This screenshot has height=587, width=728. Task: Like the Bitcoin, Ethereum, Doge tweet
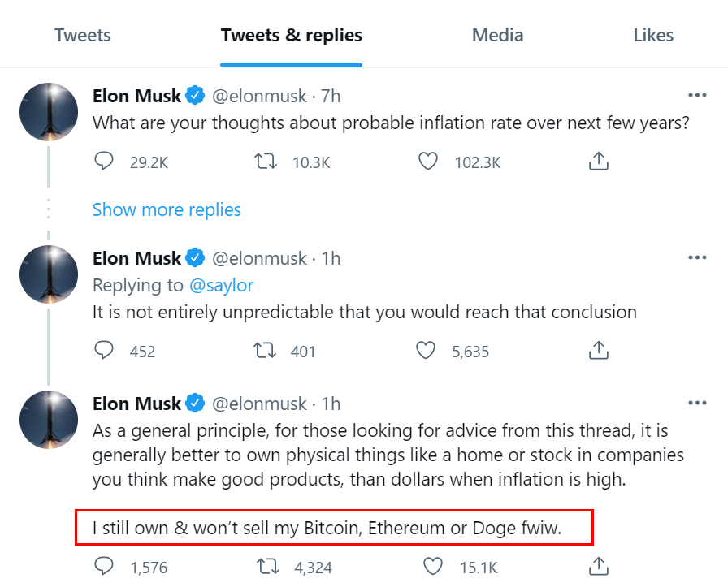[x=435, y=567]
